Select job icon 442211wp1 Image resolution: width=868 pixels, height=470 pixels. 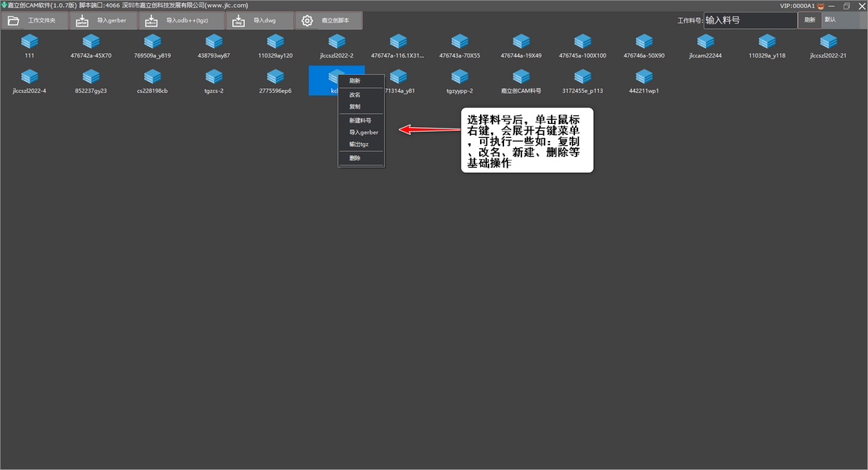point(644,81)
